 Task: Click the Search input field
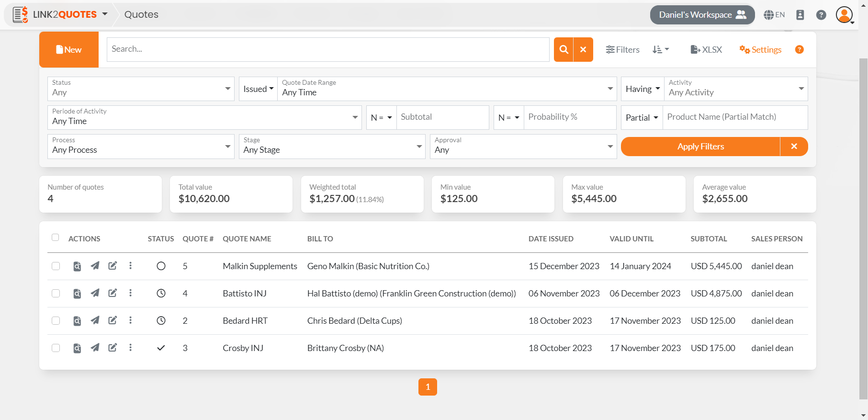tap(328, 49)
